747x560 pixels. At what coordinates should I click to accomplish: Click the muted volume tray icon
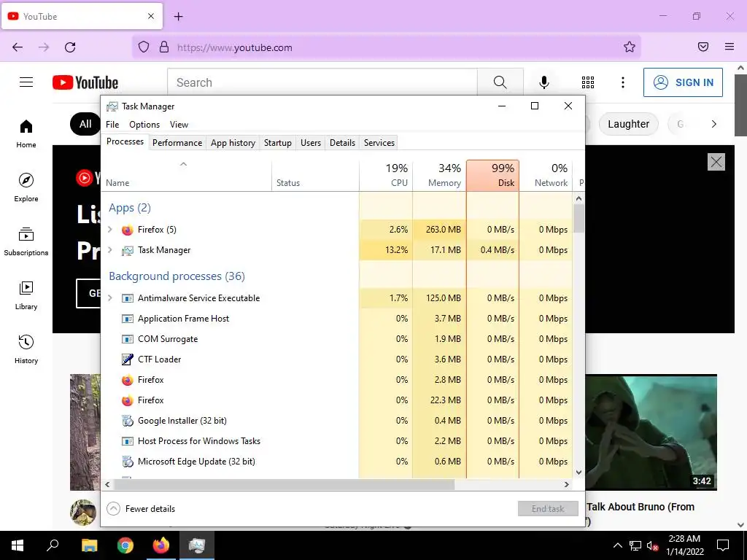[652, 545]
